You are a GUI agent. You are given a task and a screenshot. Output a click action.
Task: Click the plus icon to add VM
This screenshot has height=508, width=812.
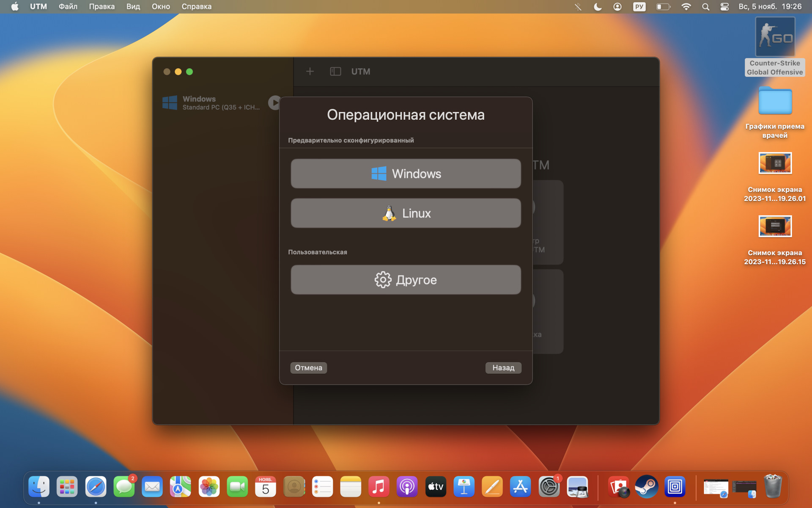pyautogui.click(x=310, y=72)
